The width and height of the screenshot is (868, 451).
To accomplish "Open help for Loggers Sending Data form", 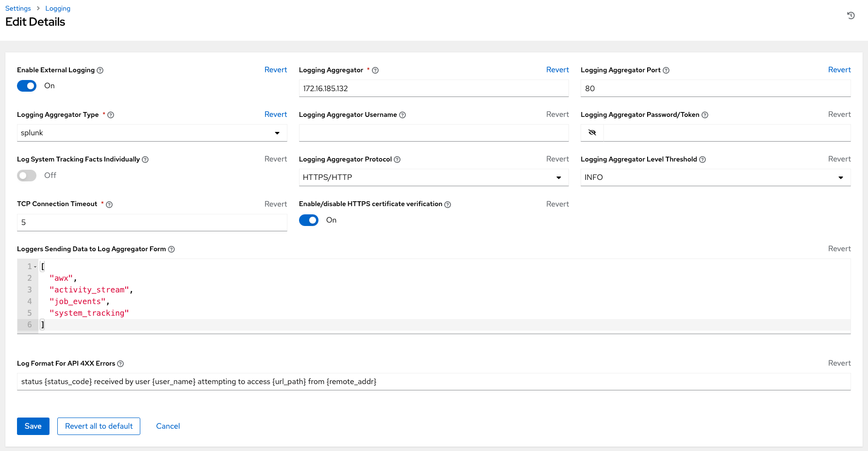I will pyautogui.click(x=171, y=249).
